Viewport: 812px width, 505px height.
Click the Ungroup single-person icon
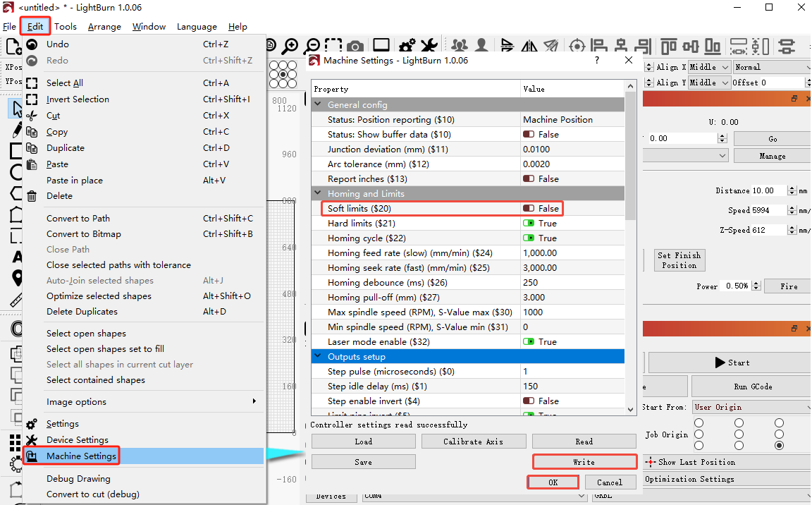click(x=481, y=46)
